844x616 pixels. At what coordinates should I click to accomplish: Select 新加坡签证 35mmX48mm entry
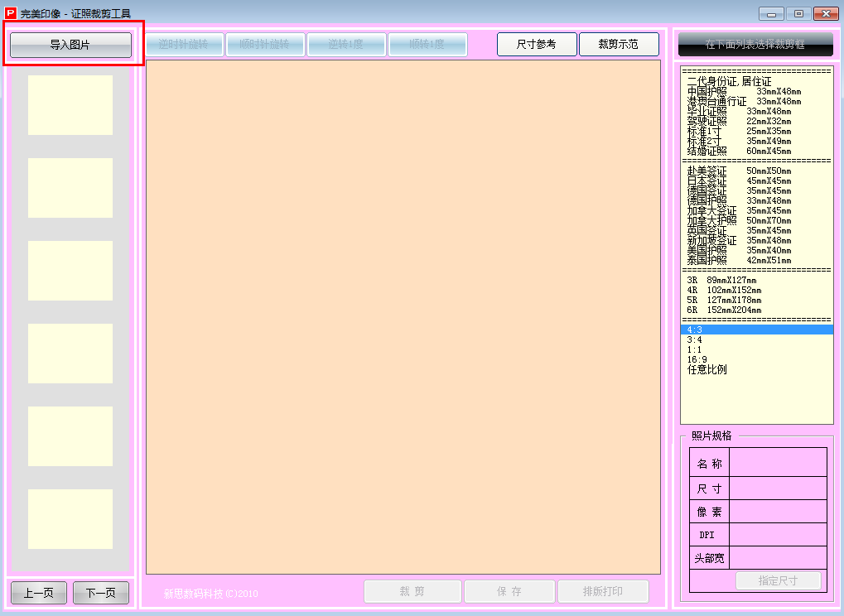[757, 240]
